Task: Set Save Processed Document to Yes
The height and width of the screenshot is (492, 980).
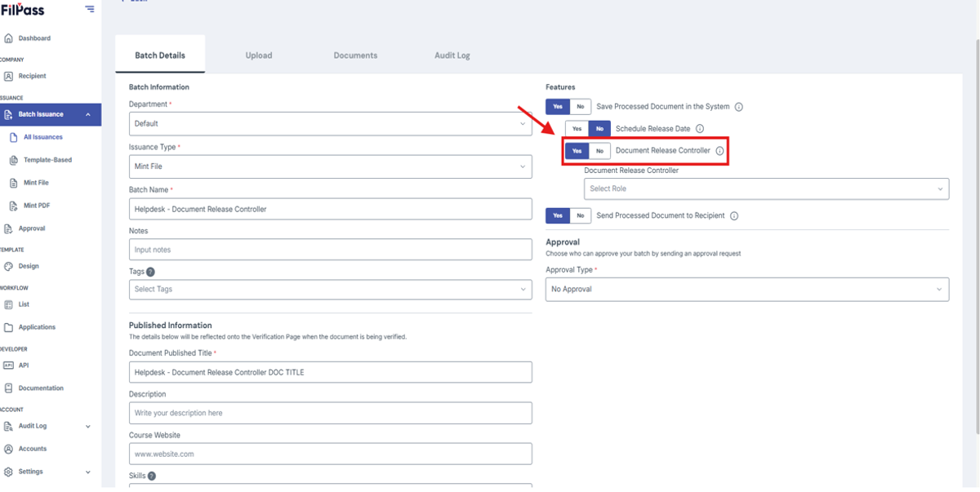Action: tap(558, 107)
